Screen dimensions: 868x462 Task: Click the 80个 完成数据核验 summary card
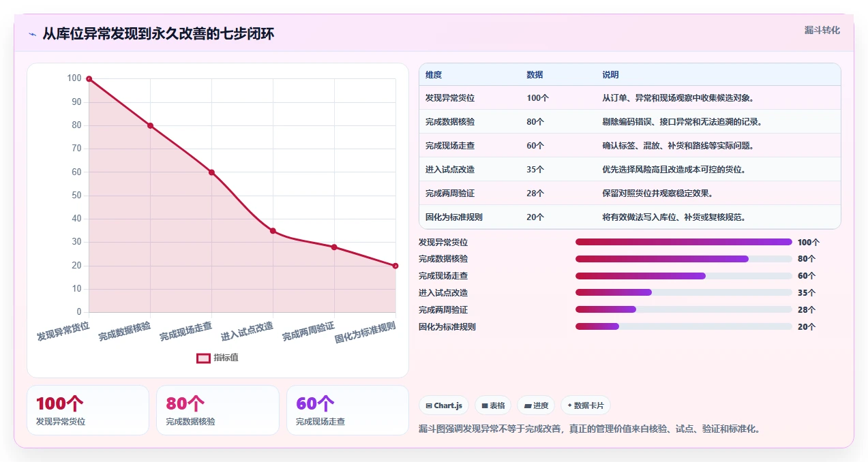click(218, 410)
